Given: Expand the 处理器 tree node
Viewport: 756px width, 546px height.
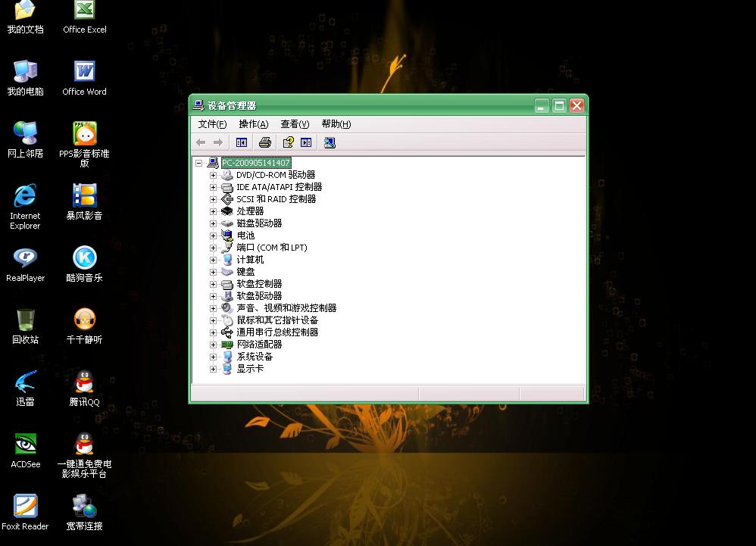Looking at the screenshot, I should click(x=214, y=211).
